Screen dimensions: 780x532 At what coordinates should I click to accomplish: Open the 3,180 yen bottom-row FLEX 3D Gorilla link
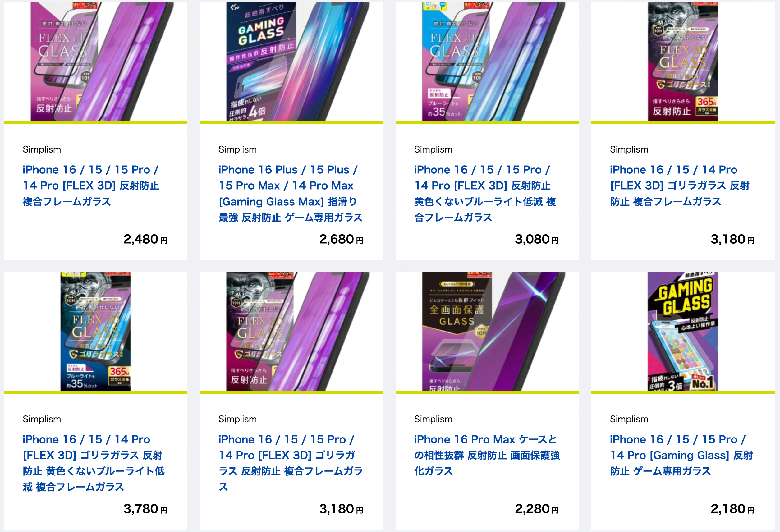click(290, 463)
